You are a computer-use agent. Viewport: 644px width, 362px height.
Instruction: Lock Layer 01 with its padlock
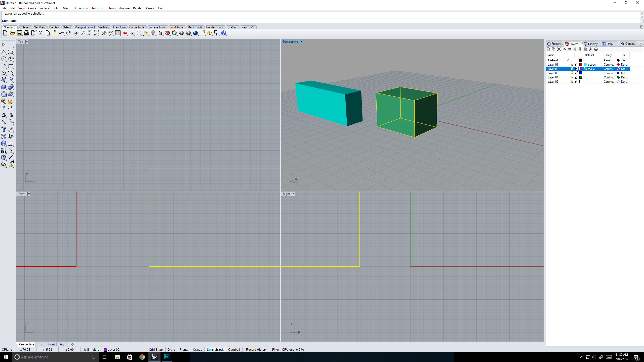(x=577, y=65)
